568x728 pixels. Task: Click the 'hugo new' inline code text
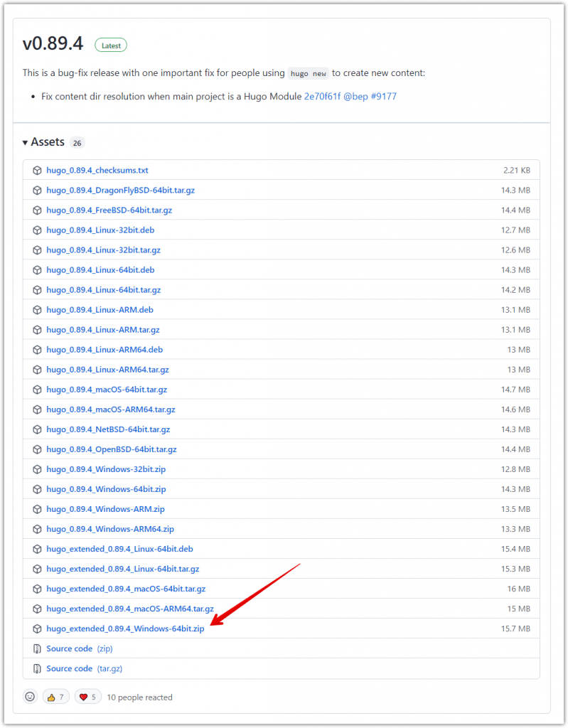tap(309, 74)
